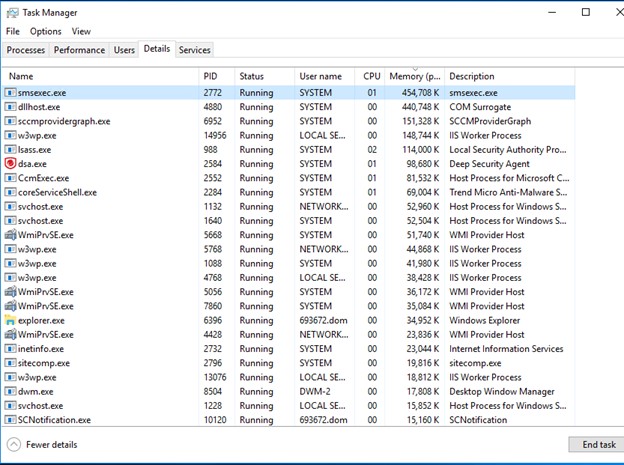Click the w3wp.exe icon for PID 5768
Screen dimensions: 624x465
point(10,249)
